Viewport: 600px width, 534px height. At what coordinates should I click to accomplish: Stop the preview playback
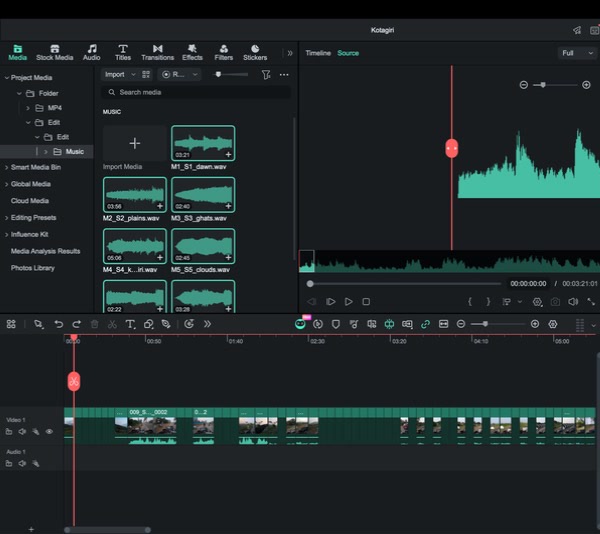pyautogui.click(x=366, y=302)
